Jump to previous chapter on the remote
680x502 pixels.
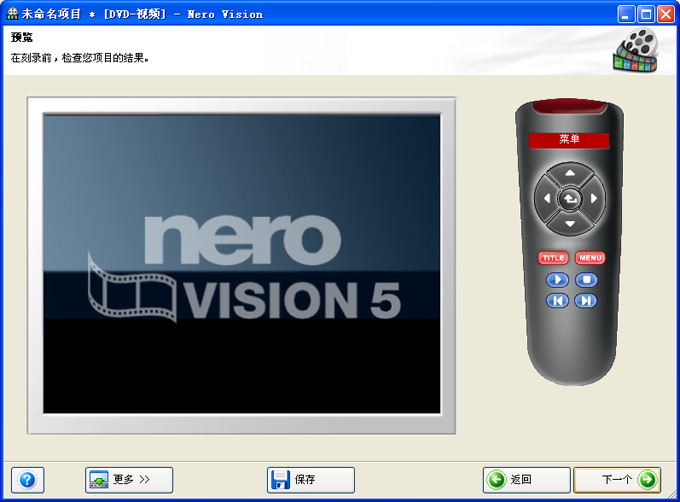557,300
